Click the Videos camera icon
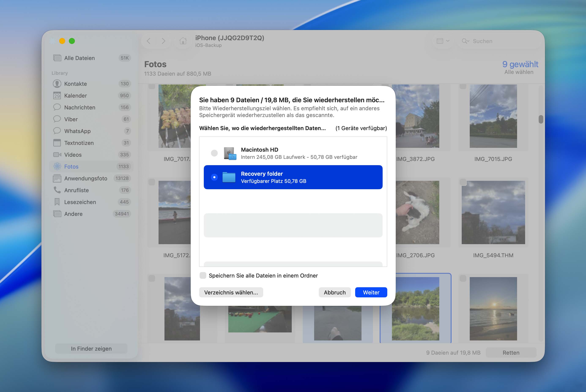The width and height of the screenshot is (586, 392). [x=57, y=155]
